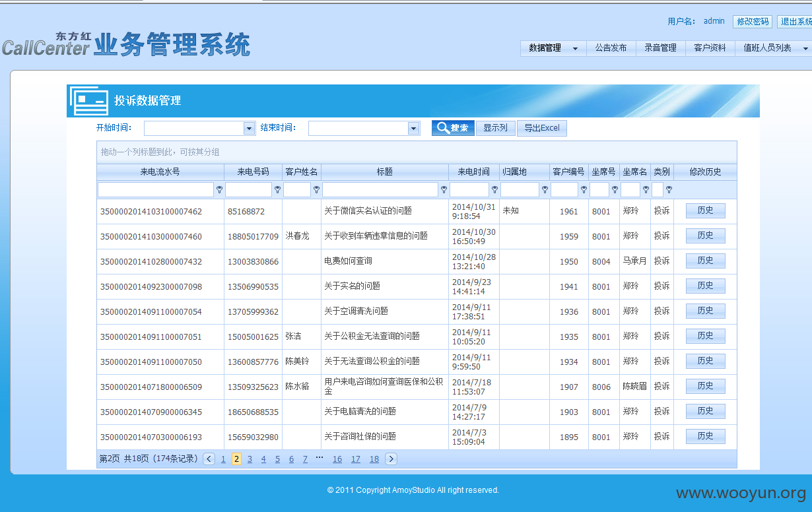
Task: Go to previous page arrow in pager
Action: [x=209, y=459]
